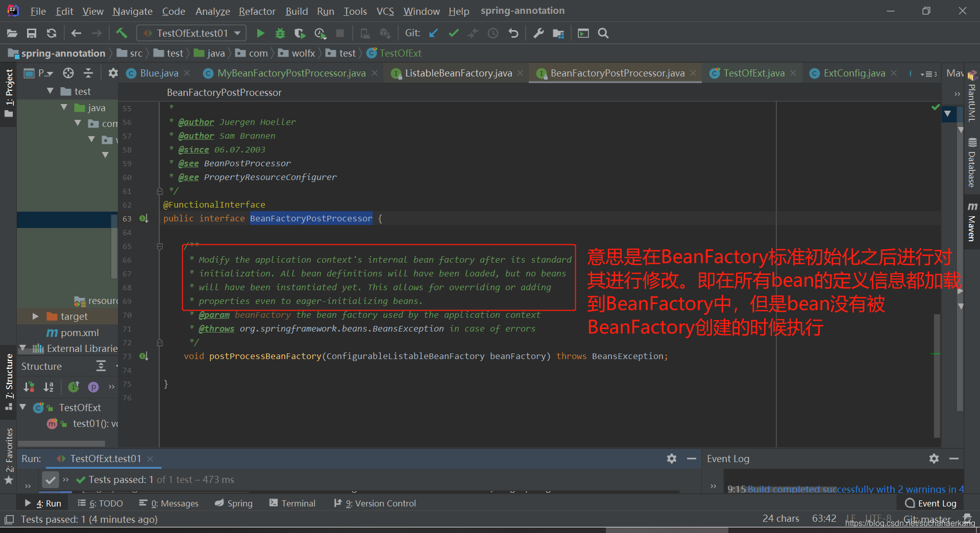Open Project Structure icon
The width and height of the screenshot is (980, 533).
click(x=558, y=33)
